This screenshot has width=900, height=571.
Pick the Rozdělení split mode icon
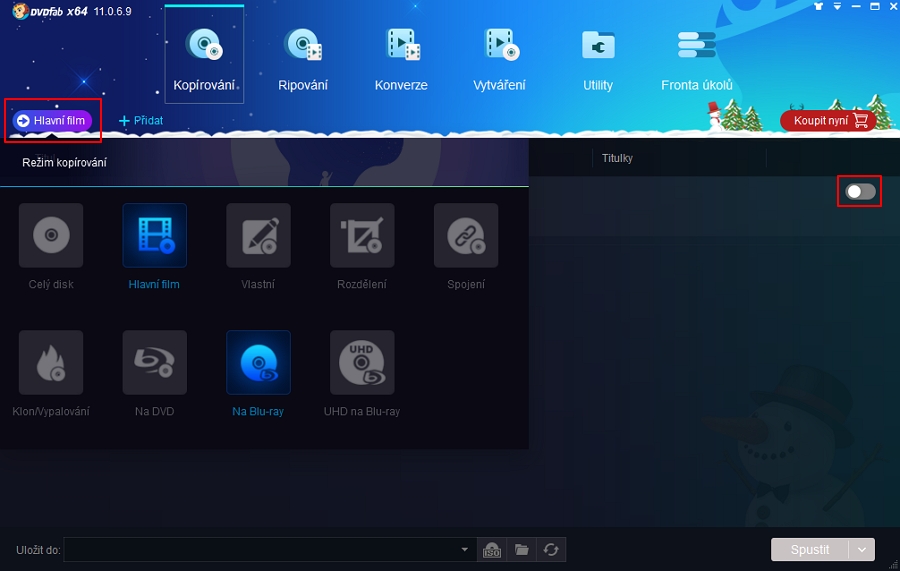362,235
